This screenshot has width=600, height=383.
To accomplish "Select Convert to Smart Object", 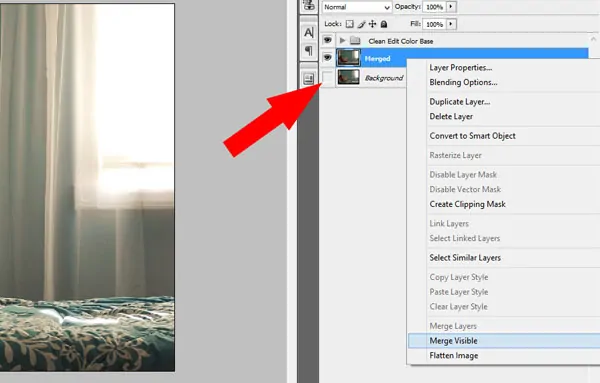I will pos(472,136).
